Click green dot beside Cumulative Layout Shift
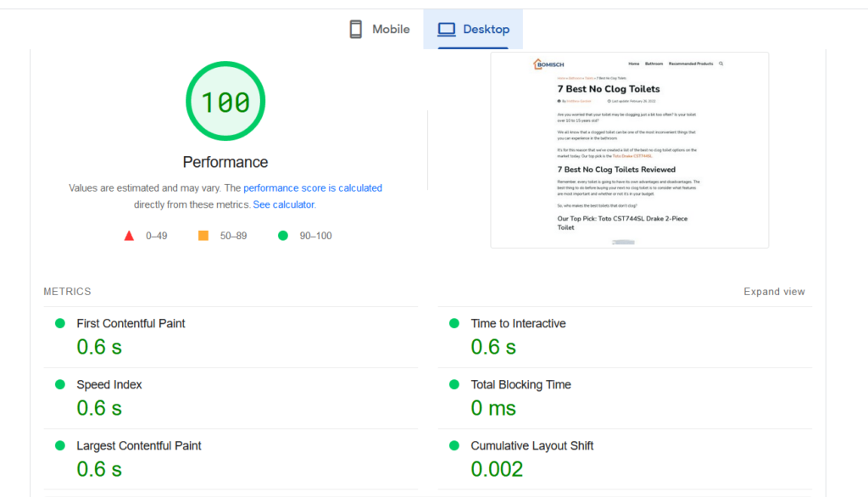 coord(454,445)
